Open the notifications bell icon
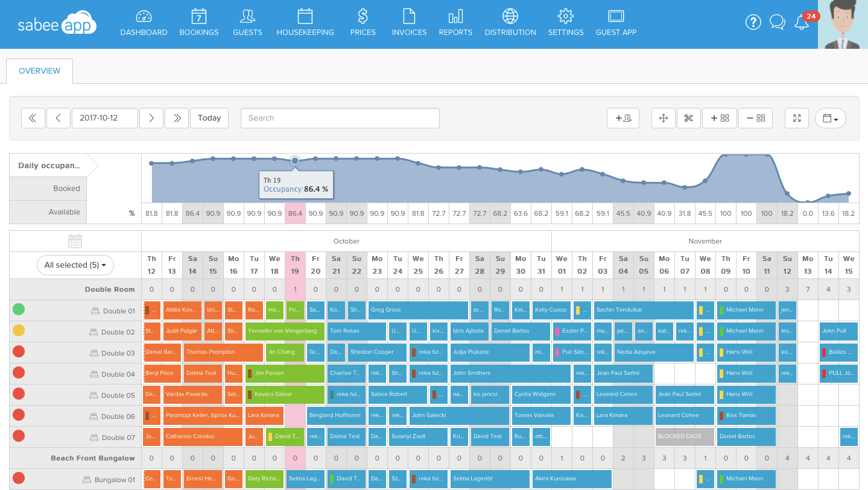This screenshot has width=868, height=490. [x=802, y=23]
